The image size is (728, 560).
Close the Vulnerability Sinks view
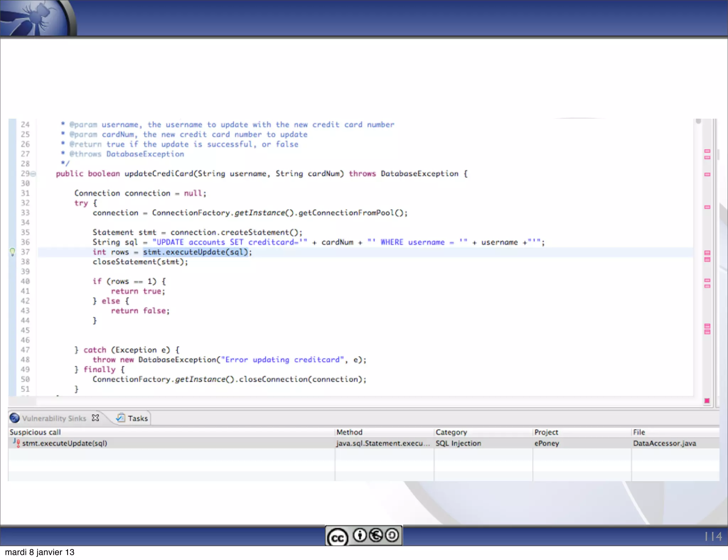(95, 418)
